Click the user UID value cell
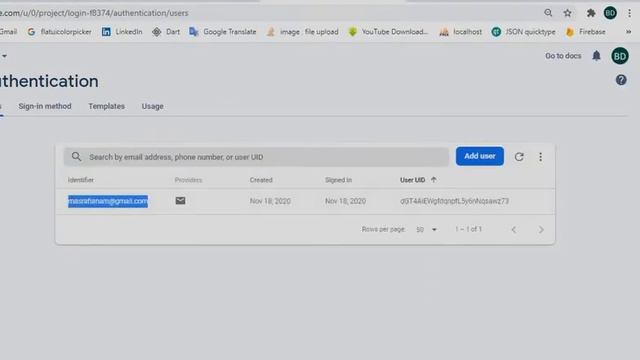Screen dimensions: 640x360 (454, 201)
